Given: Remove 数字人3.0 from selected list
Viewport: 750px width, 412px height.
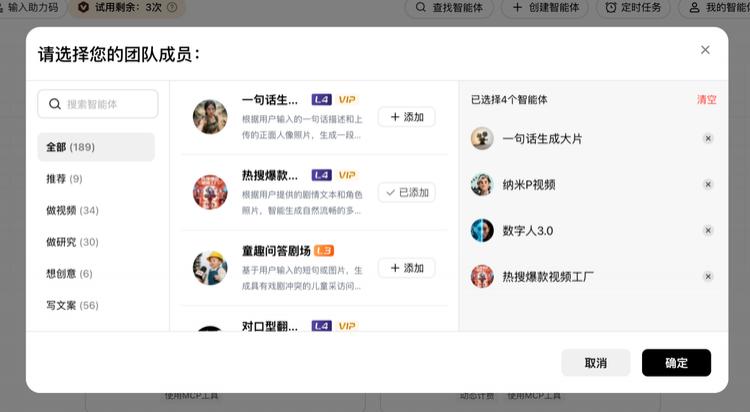Looking at the screenshot, I should click(x=708, y=231).
